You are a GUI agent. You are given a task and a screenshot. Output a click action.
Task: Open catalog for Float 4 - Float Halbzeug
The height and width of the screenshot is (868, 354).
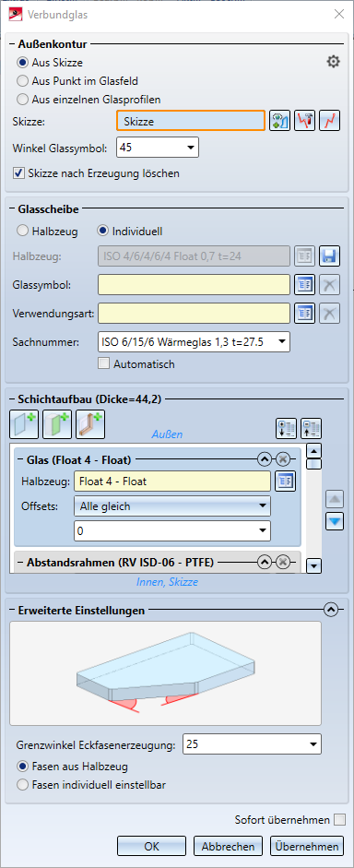click(286, 482)
